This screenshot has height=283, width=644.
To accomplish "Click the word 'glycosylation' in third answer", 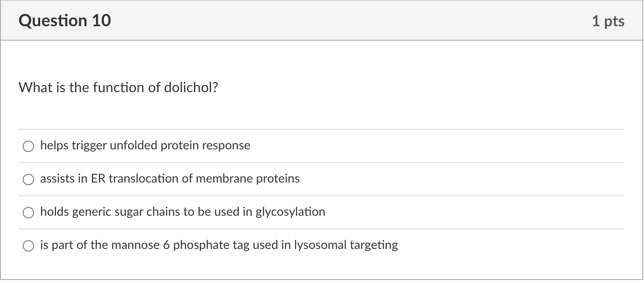I will pyautogui.click(x=290, y=212).
